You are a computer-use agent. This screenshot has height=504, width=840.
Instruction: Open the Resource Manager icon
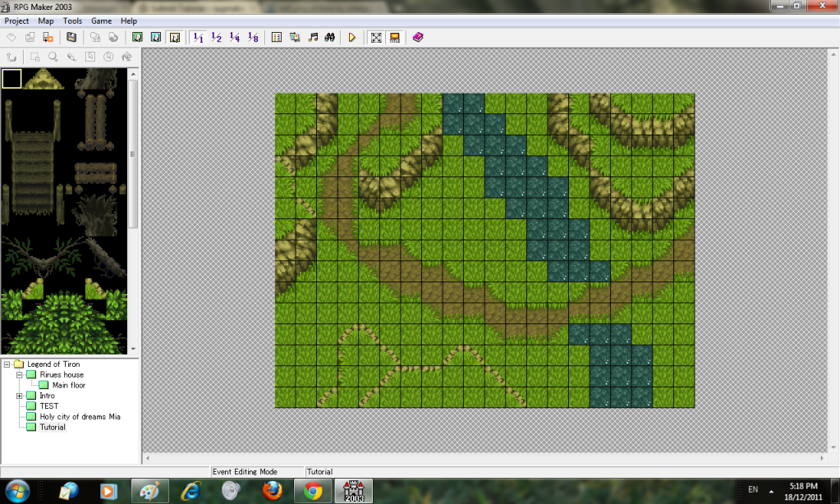[x=295, y=38]
